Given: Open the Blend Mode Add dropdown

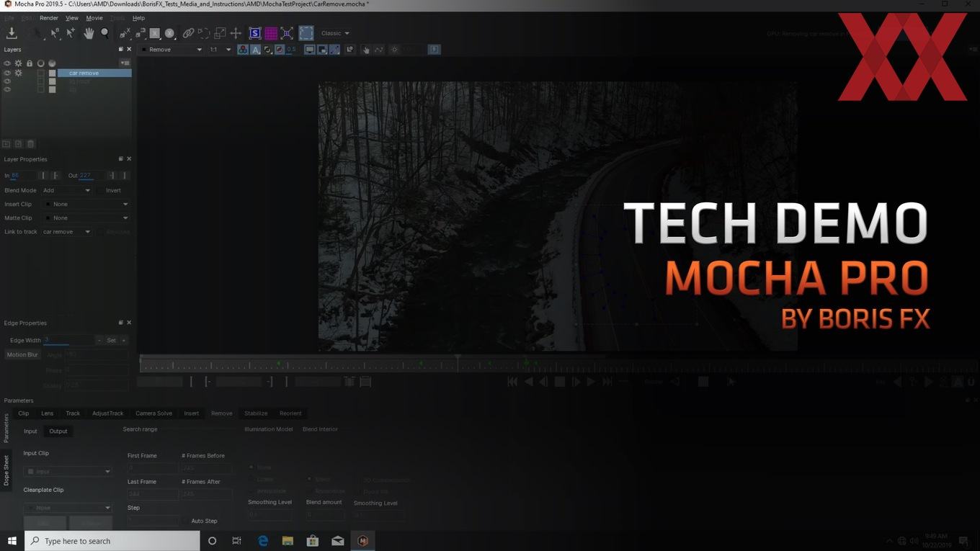Looking at the screenshot, I should pos(66,190).
